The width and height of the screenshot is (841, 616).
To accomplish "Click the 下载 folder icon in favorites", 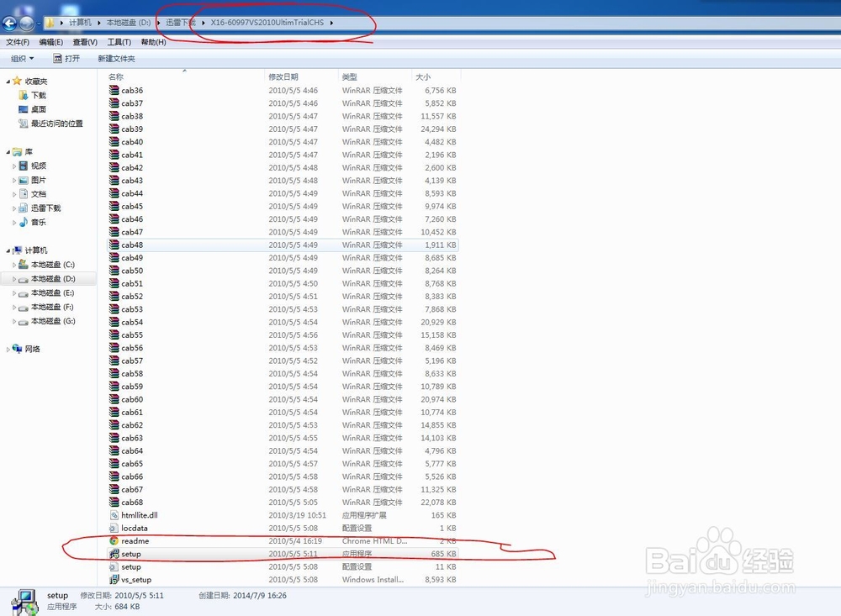I will click(23, 95).
